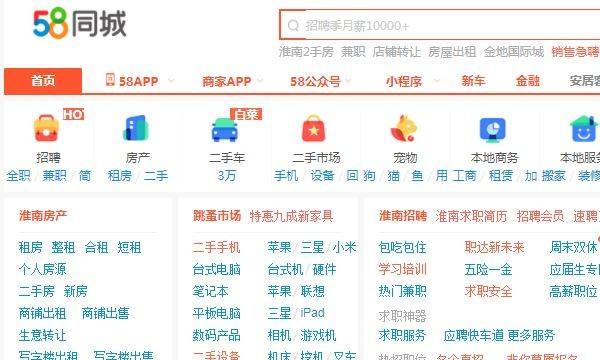Open 生意转让 link
This screenshot has height=360, width=600.
[x=42, y=336]
